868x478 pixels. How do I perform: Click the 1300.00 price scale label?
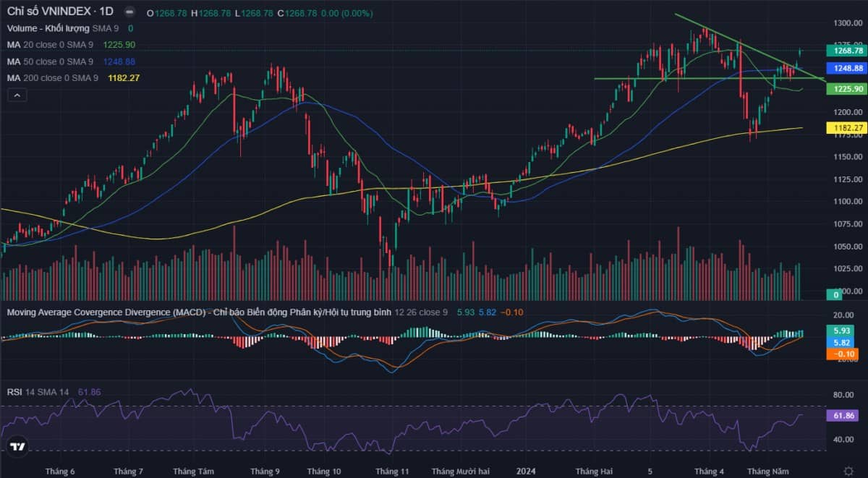pos(846,23)
